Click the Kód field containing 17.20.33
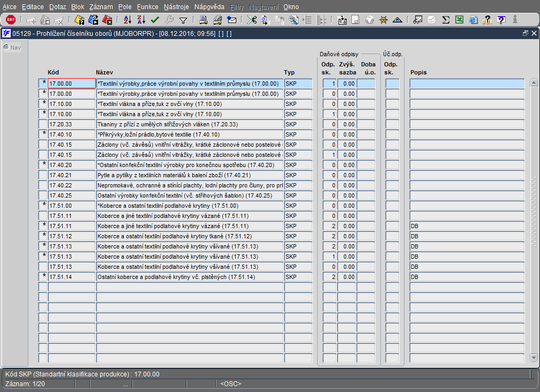The height and width of the screenshot is (392, 540). tap(71, 124)
